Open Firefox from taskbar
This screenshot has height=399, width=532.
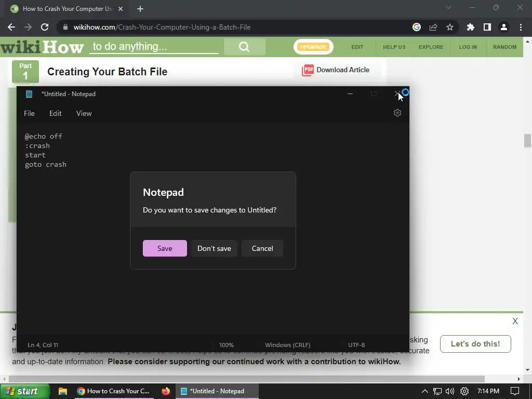pos(166,391)
